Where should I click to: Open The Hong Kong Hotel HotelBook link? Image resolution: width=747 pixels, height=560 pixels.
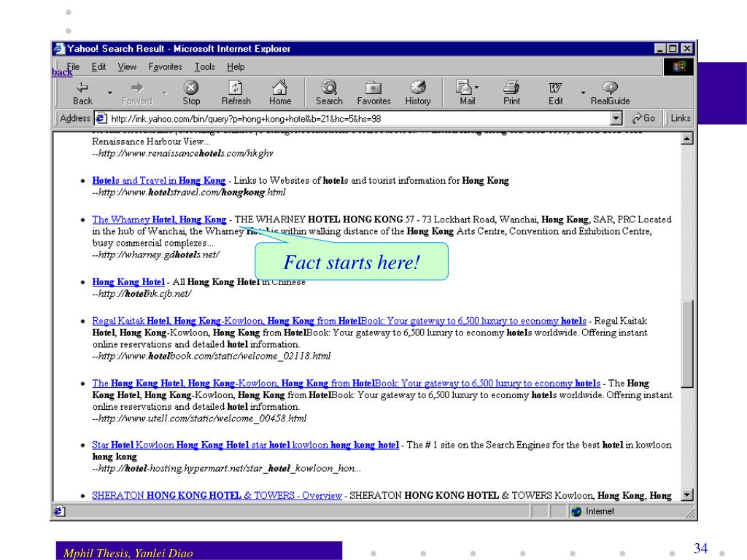point(347,384)
